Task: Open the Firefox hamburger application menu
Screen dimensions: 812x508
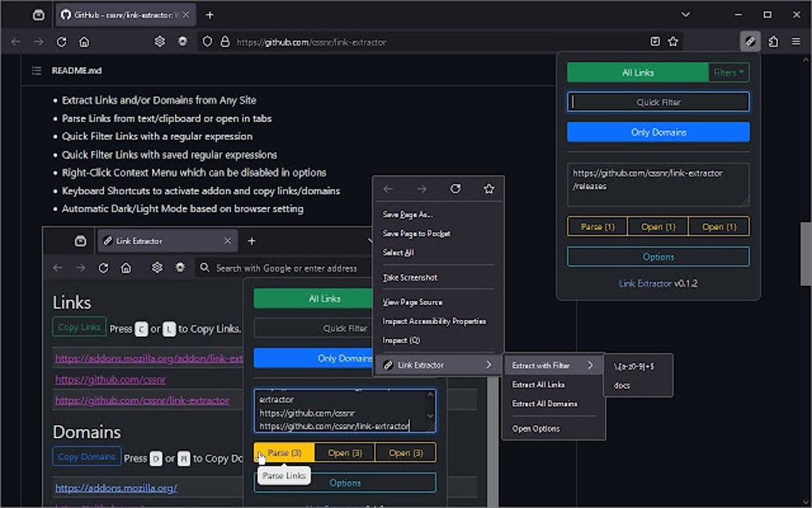Action: click(795, 41)
